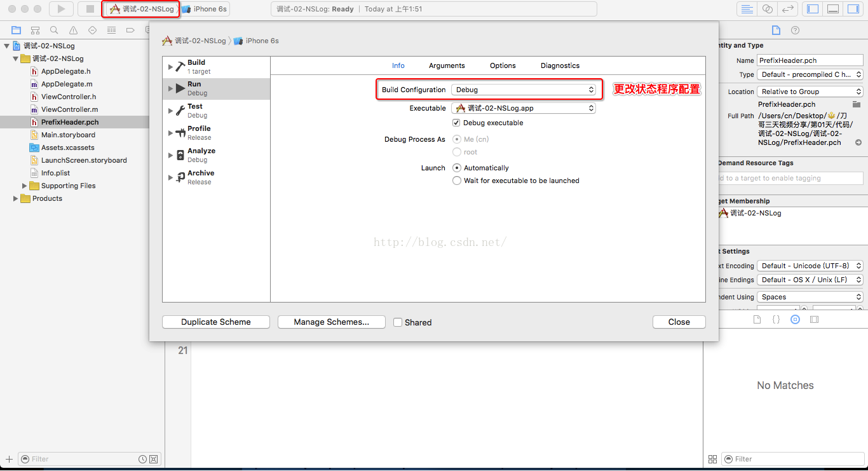
Task: Hide the right utilities panel
Action: point(853,9)
